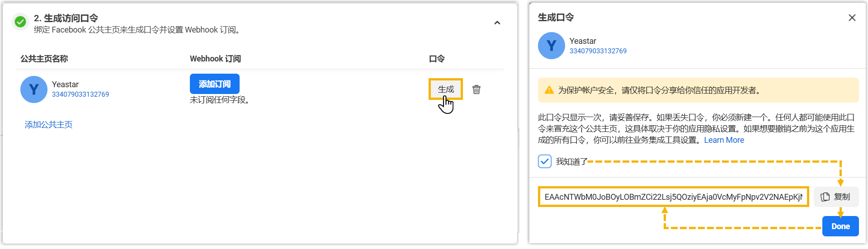Click the Webhook 订阅 column header
This screenshot has height=249, width=868.
tap(215, 59)
